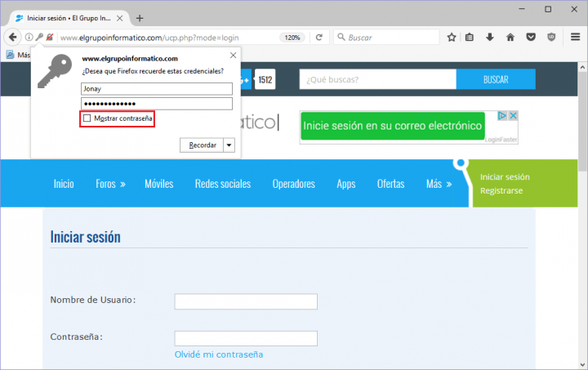Screen dimensions: 588x370
Task: Minimize the Firefox window
Action: 522,9
